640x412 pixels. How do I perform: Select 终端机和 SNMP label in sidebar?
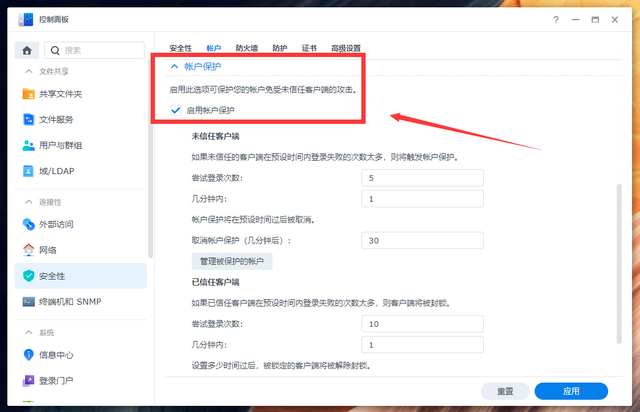click(70, 302)
